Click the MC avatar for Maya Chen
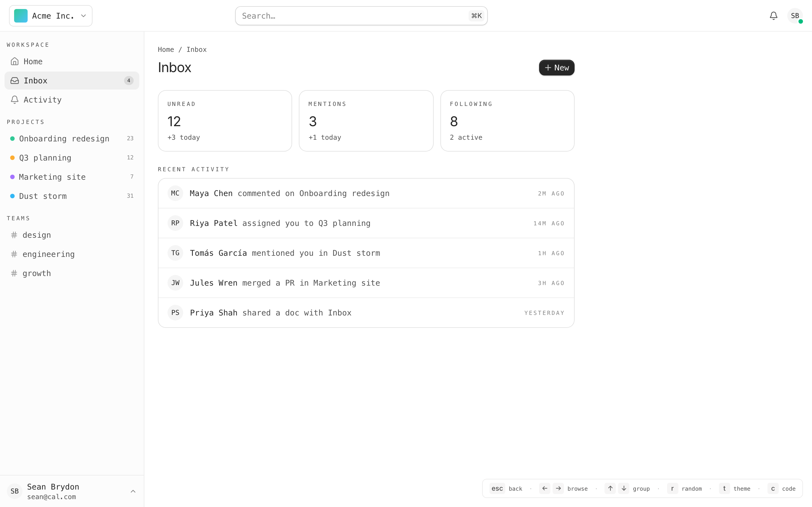This screenshot has height=507, width=812. [x=175, y=193]
